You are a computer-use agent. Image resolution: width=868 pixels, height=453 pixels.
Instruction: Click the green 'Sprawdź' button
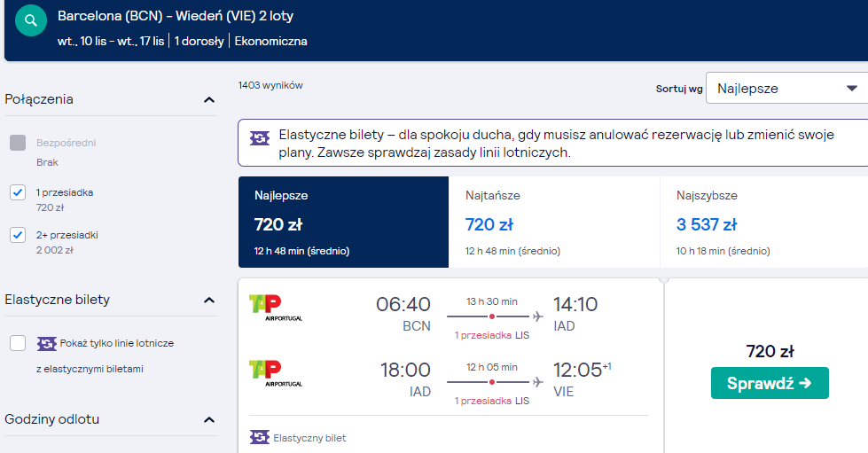coord(770,383)
